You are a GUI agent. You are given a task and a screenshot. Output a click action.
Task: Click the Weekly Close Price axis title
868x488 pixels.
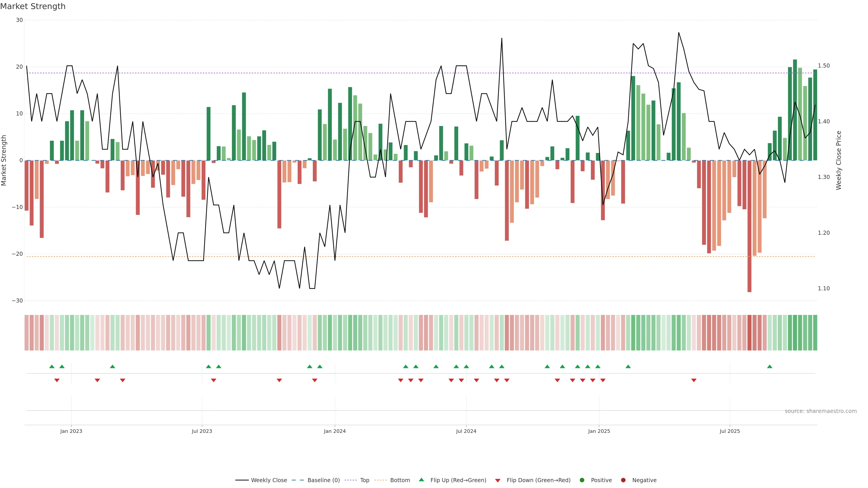[839, 160]
